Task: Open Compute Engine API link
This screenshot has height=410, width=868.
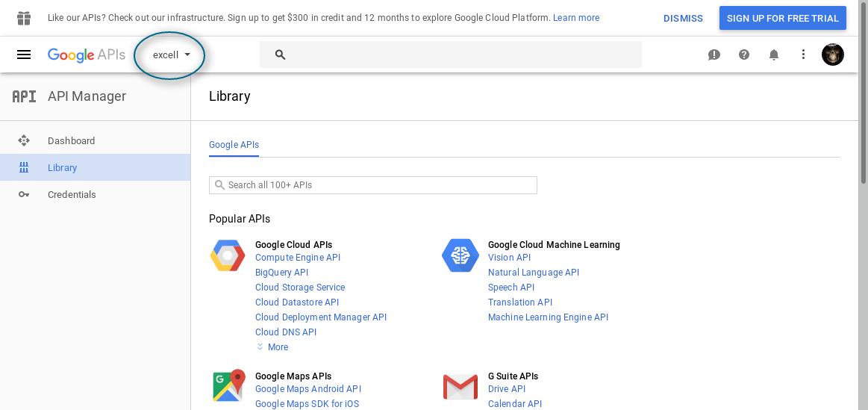Action: pos(298,258)
